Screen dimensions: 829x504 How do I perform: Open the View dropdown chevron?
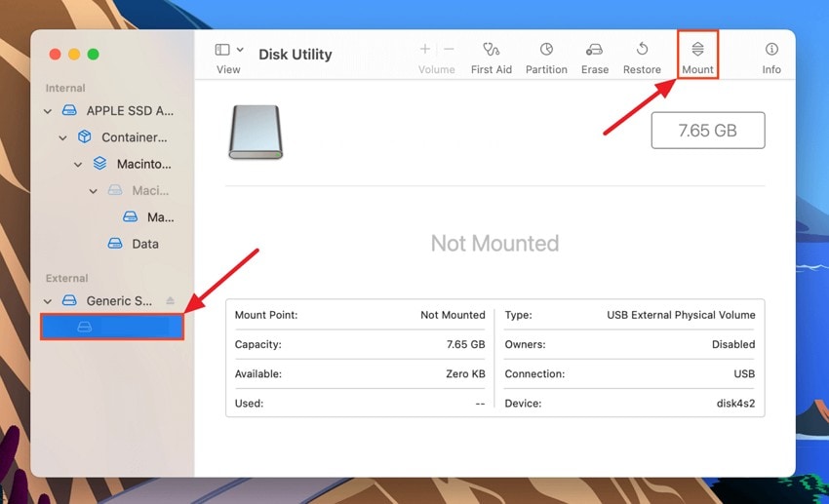point(240,50)
